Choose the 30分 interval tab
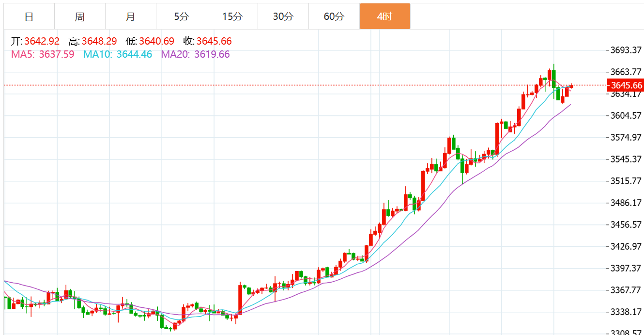This screenshot has height=335, width=644. (283, 16)
